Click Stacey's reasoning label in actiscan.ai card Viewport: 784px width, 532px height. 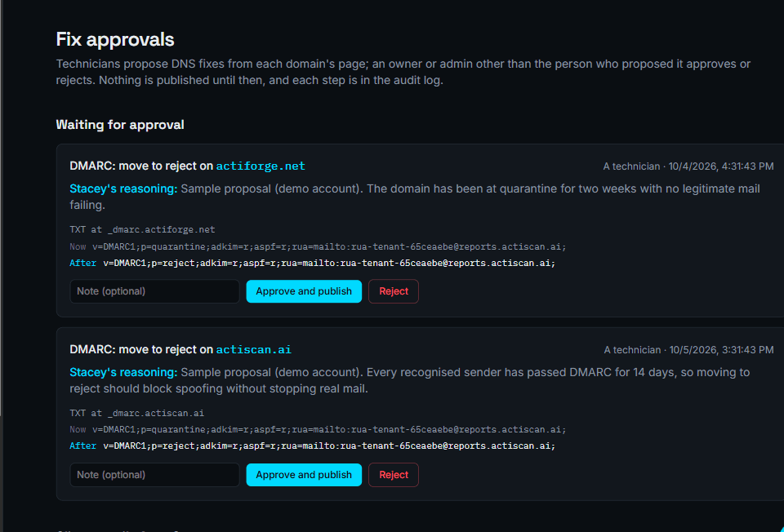123,372
